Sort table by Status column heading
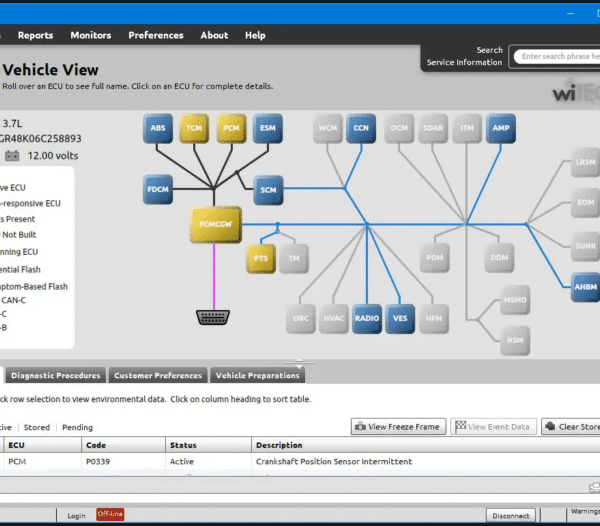 pyautogui.click(x=183, y=445)
